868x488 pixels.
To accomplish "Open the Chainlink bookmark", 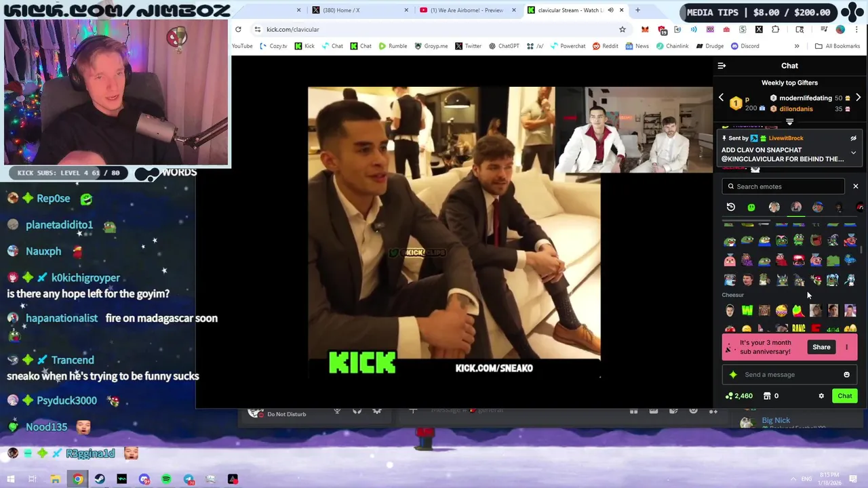I will point(672,46).
